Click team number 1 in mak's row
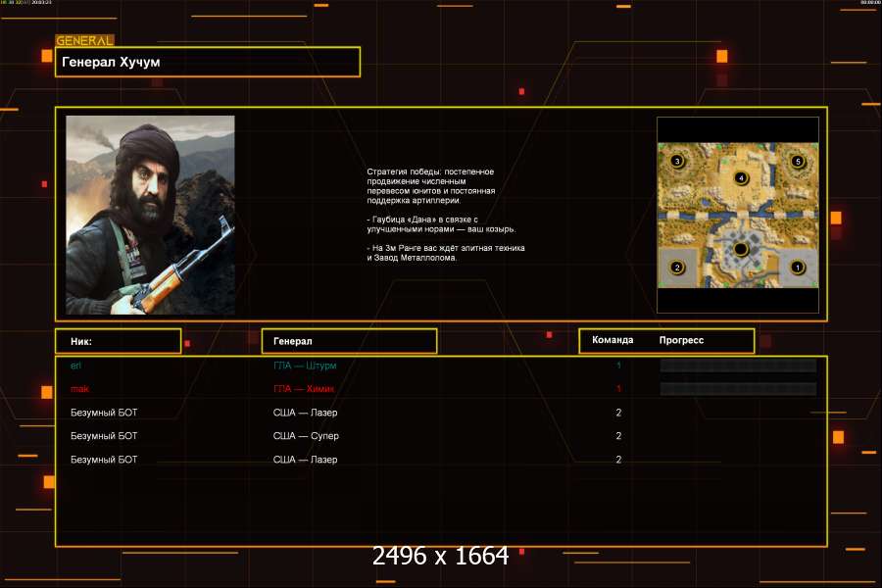882x588 pixels. 618,389
